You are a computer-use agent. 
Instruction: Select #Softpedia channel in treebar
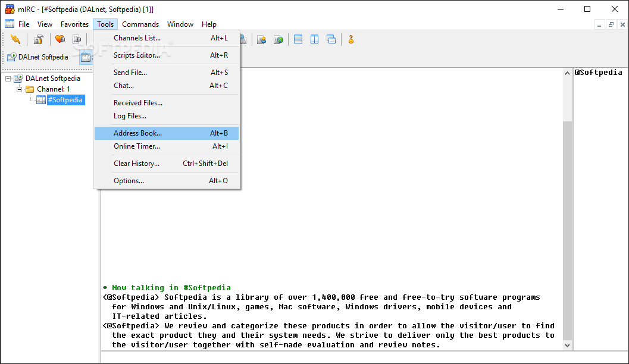(x=65, y=100)
